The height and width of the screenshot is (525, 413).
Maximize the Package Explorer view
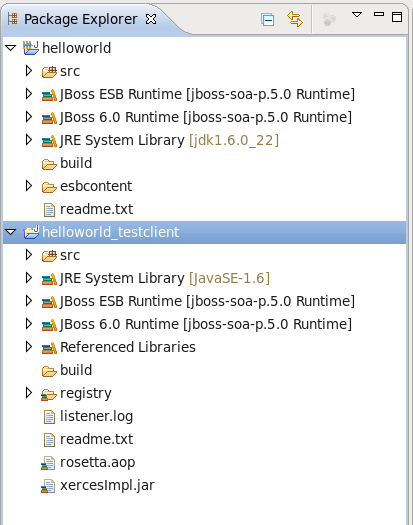(397, 17)
